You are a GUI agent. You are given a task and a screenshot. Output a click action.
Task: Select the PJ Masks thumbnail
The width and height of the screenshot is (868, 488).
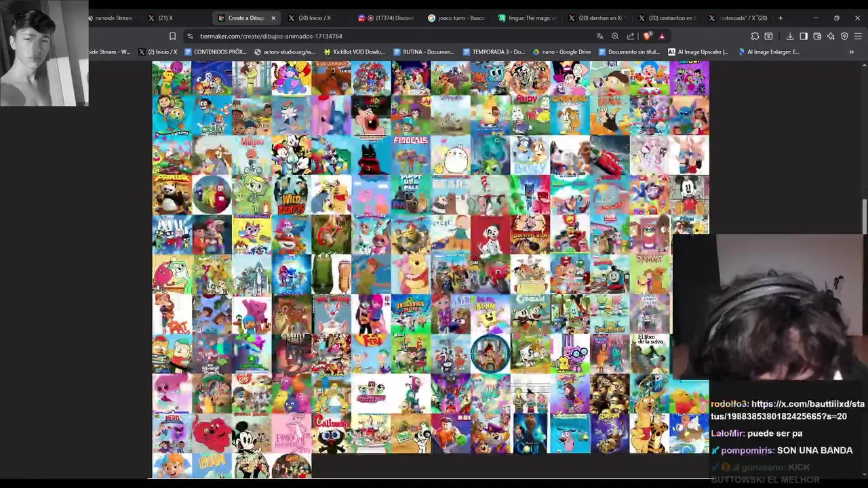tap(530, 196)
